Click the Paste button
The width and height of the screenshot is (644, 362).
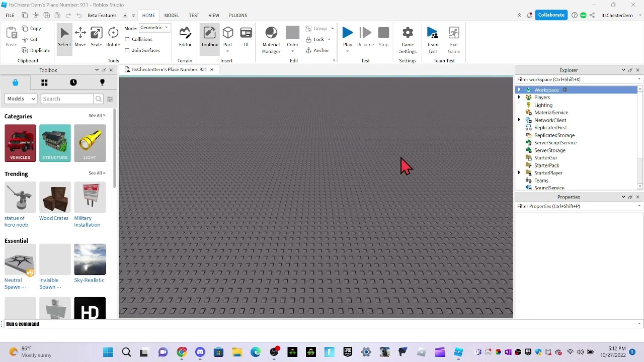point(11,37)
